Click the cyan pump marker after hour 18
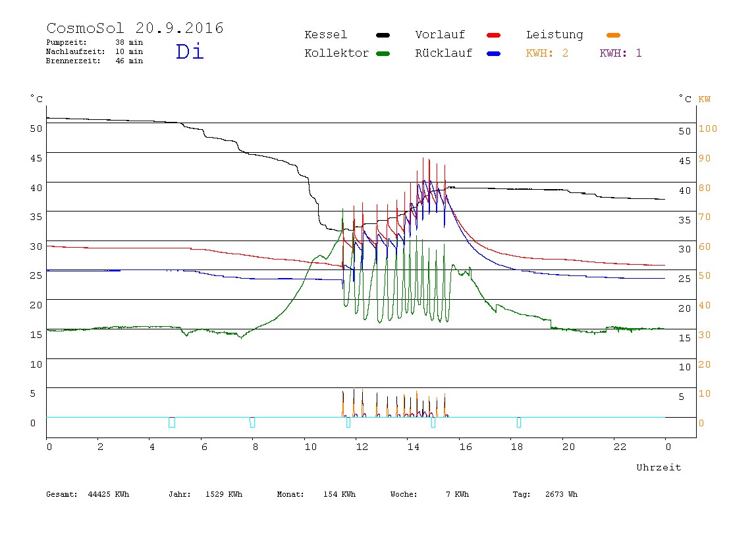Screen dimensions: 756x535 pos(519,422)
